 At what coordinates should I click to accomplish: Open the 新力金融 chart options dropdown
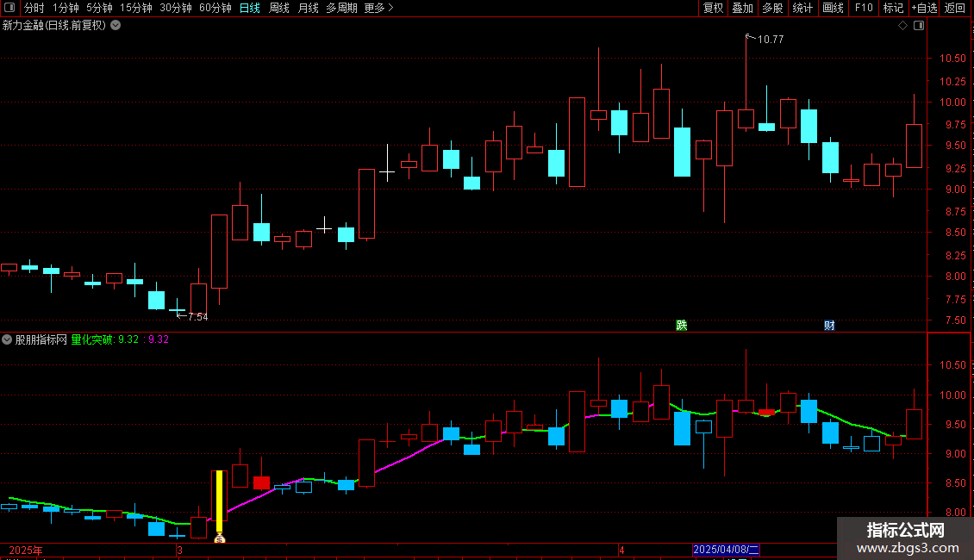point(116,26)
